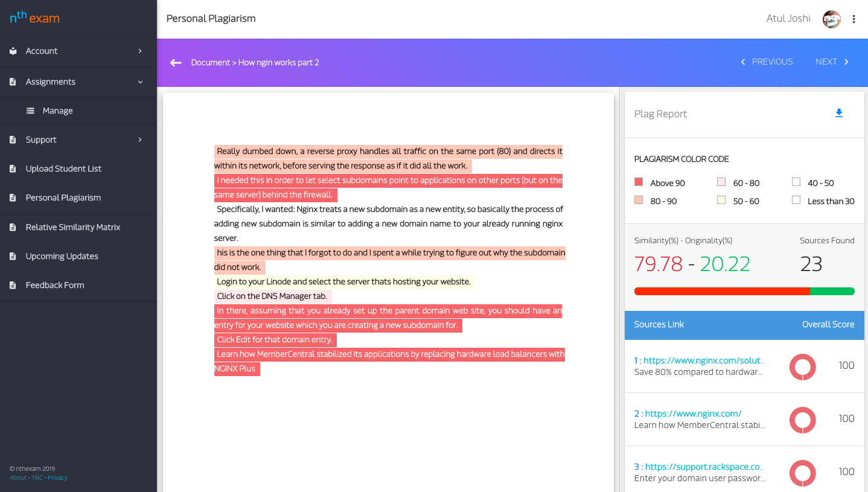Click the 'Login to your Linode' sentence
The width and height of the screenshot is (868, 492).
[344, 282]
